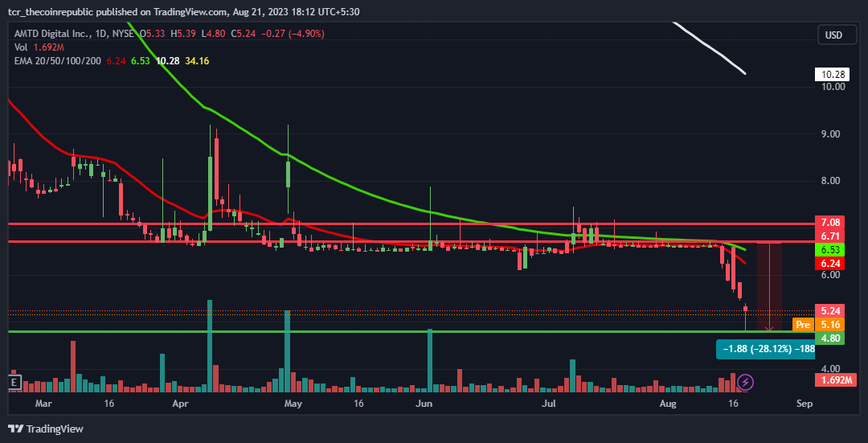Click the -0.27 (-4.90%) change value

[x=293, y=34]
